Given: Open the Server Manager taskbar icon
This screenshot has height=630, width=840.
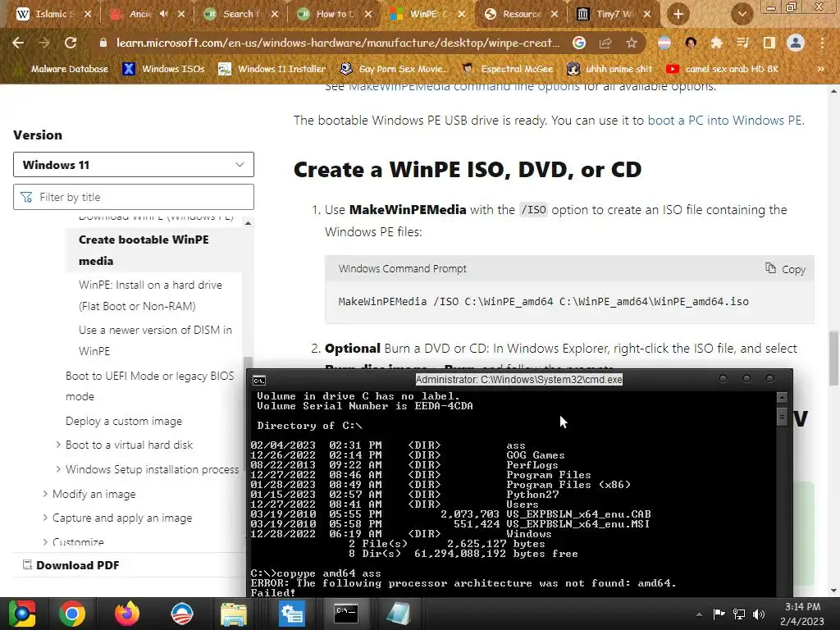Looking at the screenshot, I should (x=292, y=614).
